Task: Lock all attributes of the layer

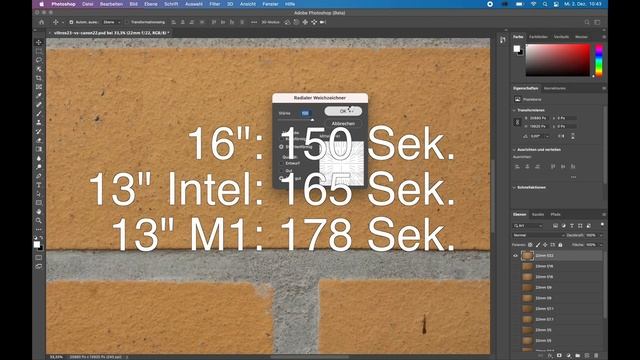Action: click(x=560, y=245)
